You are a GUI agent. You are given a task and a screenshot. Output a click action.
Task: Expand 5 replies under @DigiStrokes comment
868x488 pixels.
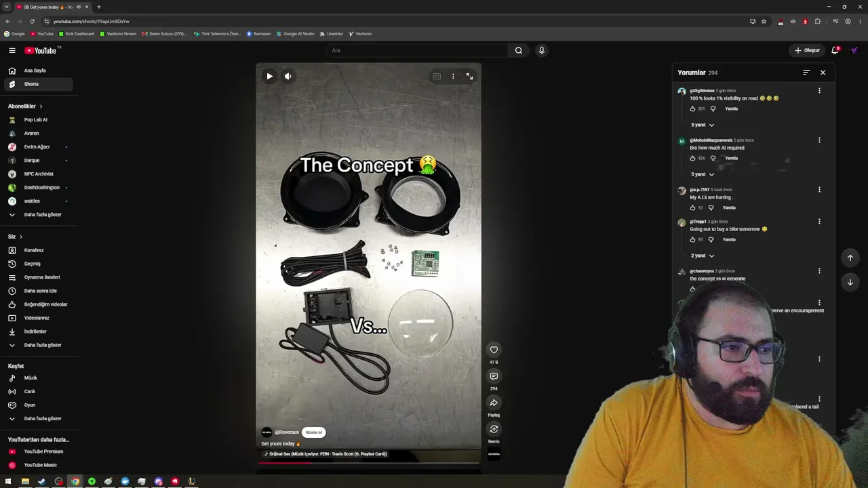coord(702,125)
